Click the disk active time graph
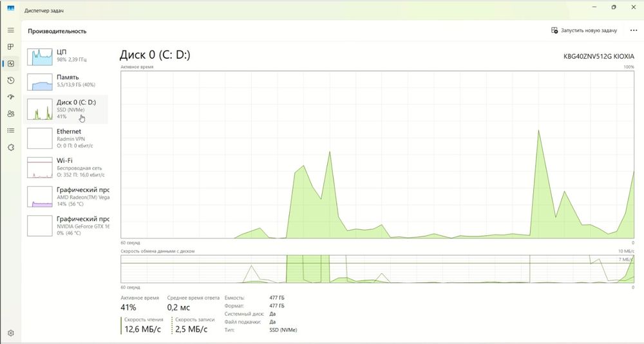644x344 pixels. [377, 155]
